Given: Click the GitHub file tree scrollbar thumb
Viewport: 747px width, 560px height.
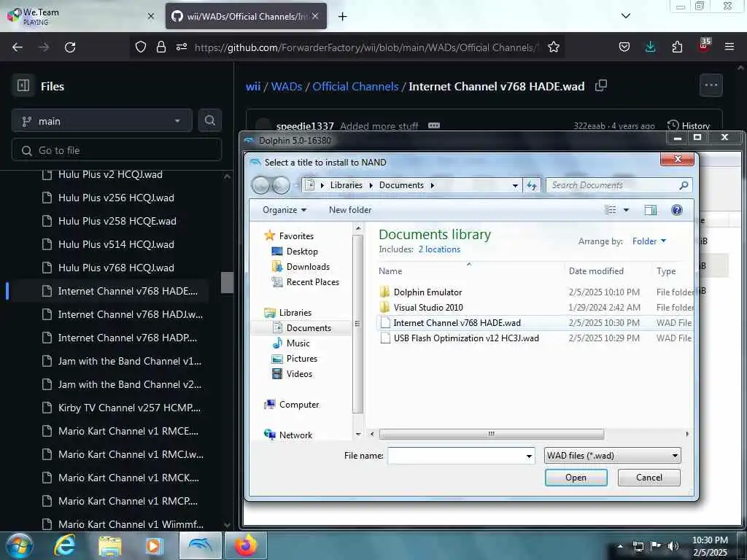Looking at the screenshot, I should tap(227, 282).
